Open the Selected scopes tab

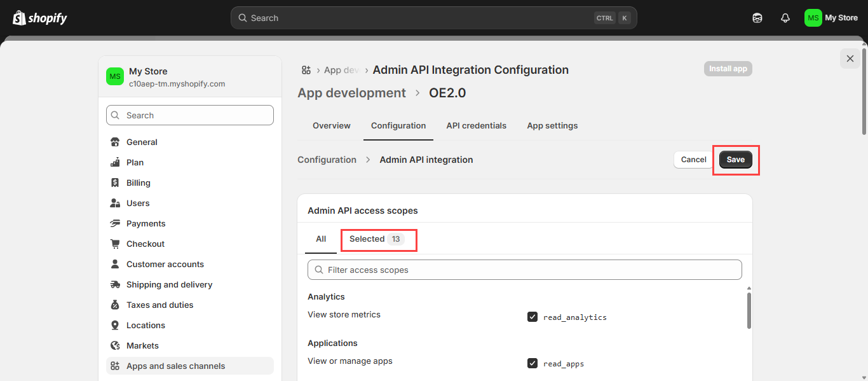[x=376, y=239]
